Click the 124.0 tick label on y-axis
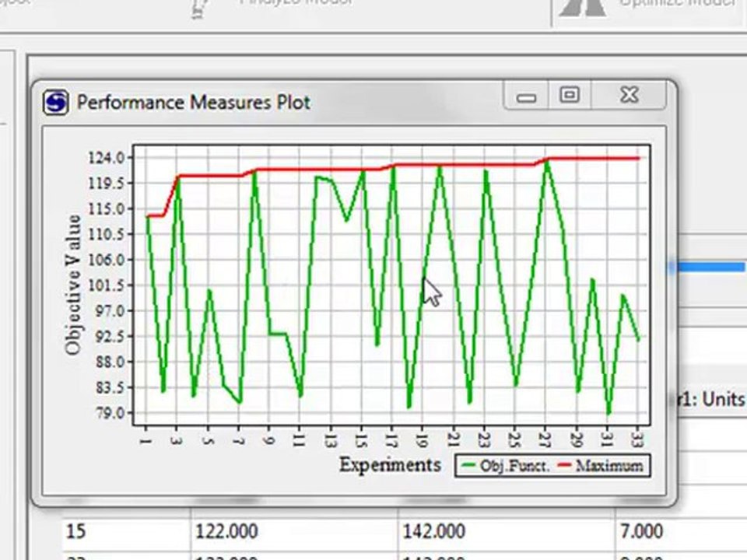Viewport: 747px width, 560px height. click(106, 157)
